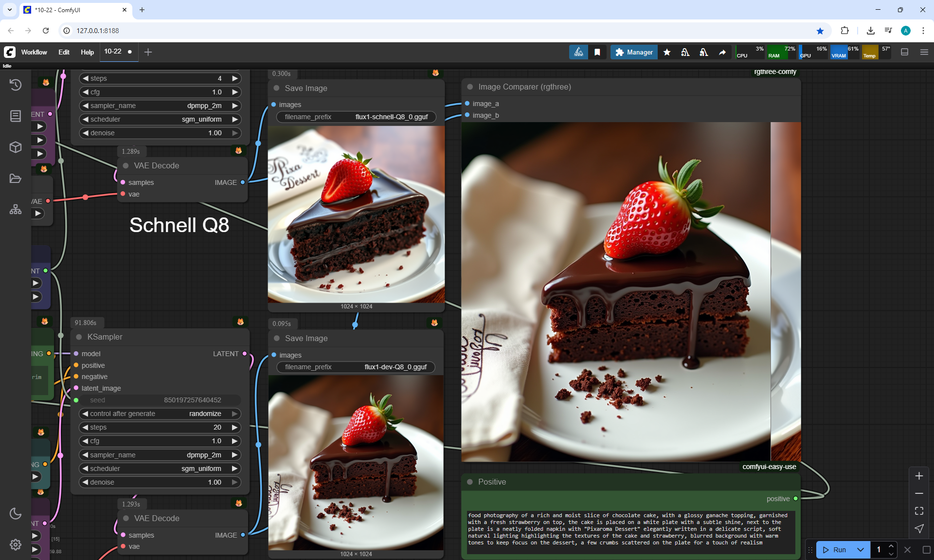Collapse the Image Comparer node via its dot
Image resolution: width=934 pixels, height=560 pixels.
click(470, 87)
